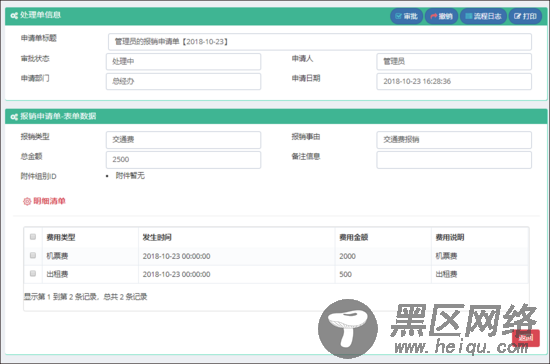Screen dimensions: 550x364
Task: Toggle the select-all checkbox in table header
Action: pyautogui.click(x=33, y=237)
